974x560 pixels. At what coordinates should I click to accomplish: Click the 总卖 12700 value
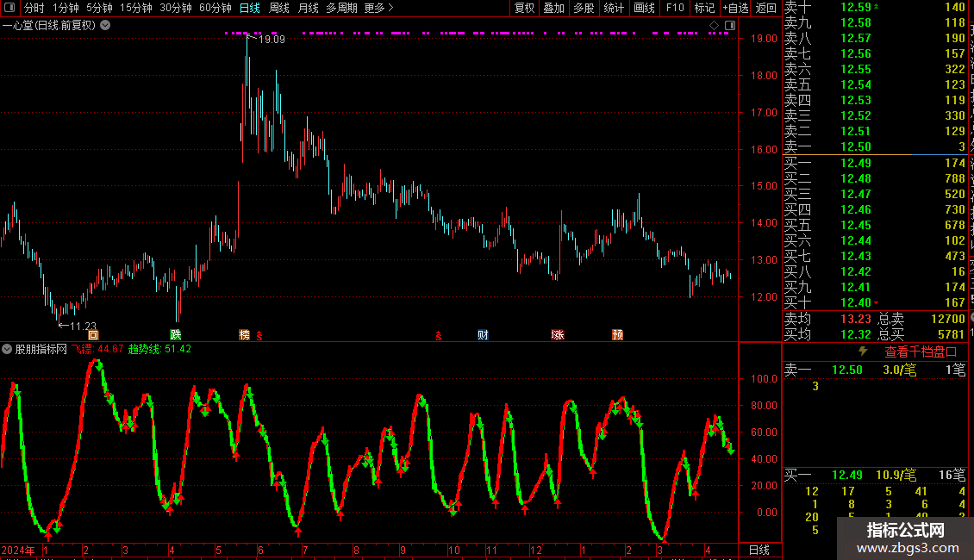coord(948,319)
